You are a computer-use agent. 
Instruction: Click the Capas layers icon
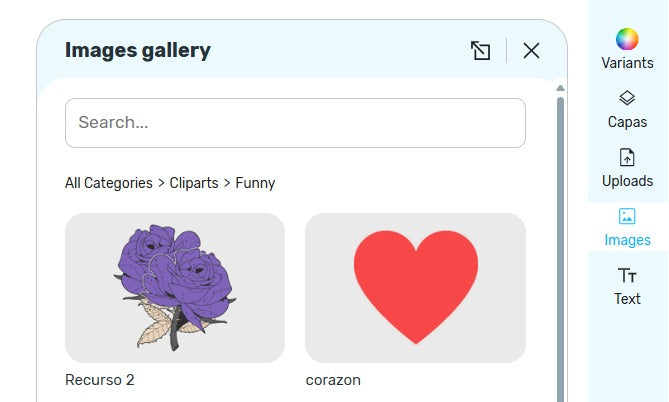(627, 98)
